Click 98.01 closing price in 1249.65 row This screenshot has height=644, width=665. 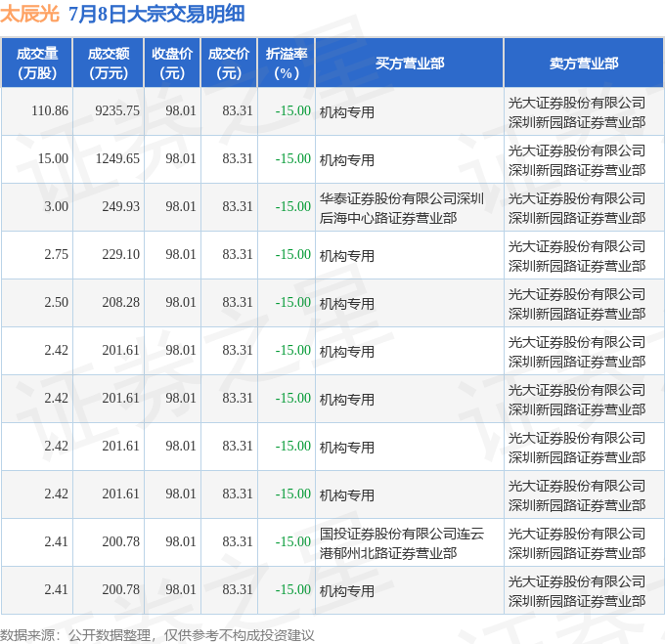click(x=181, y=158)
